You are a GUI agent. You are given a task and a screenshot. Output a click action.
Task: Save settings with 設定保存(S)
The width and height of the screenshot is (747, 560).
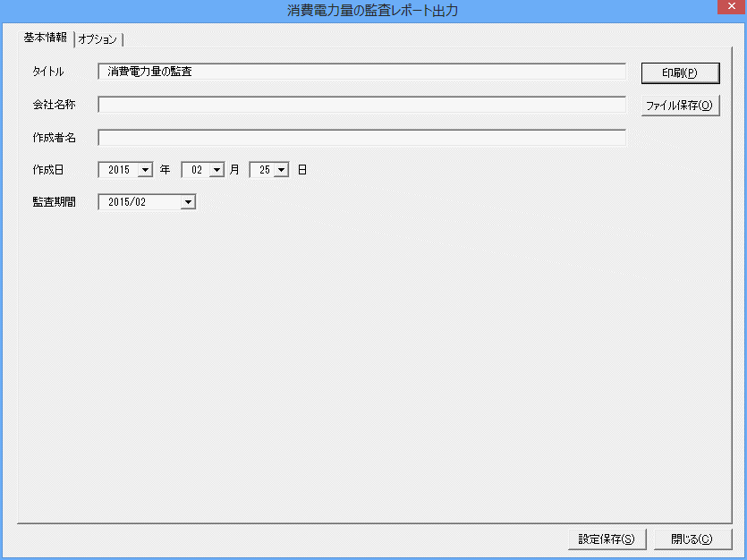pos(607,539)
